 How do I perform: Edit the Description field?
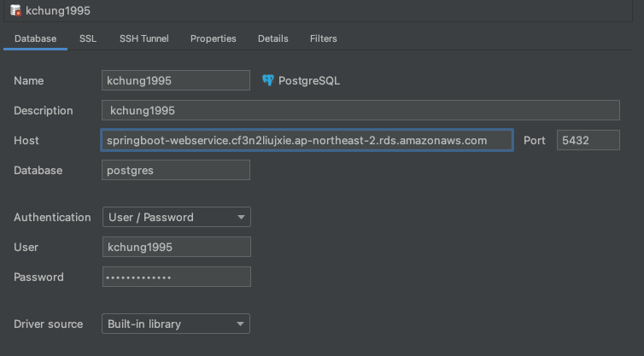pos(360,110)
